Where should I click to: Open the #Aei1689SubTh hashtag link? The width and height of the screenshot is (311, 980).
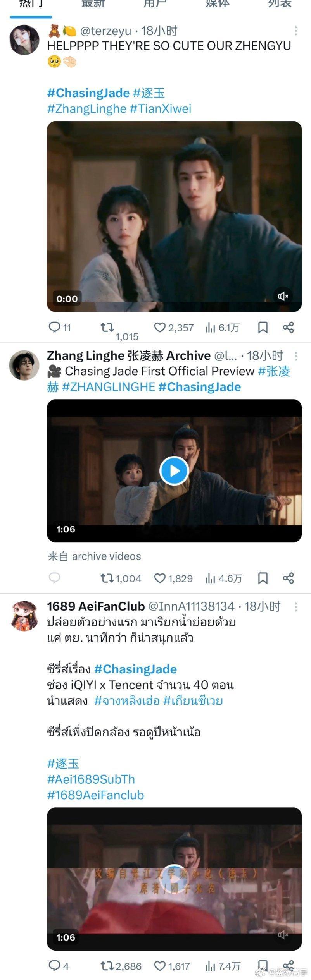[x=91, y=779]
